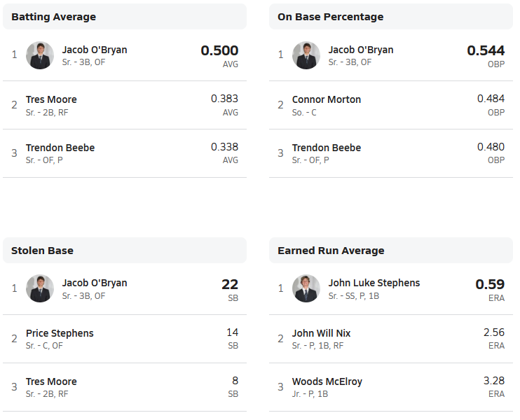Click Jacob O'Bryan's name in Batting Average
This screenshot has height=420, width=520.
[95, 50]
